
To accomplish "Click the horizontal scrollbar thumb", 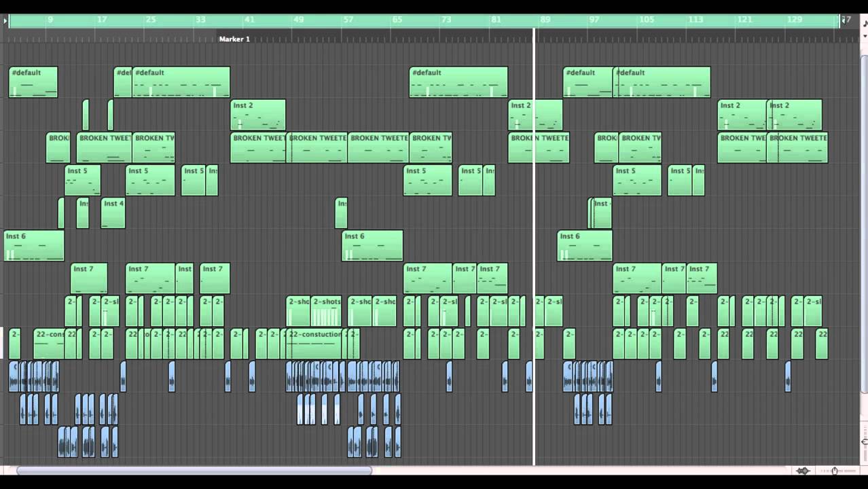I will 194,470.
